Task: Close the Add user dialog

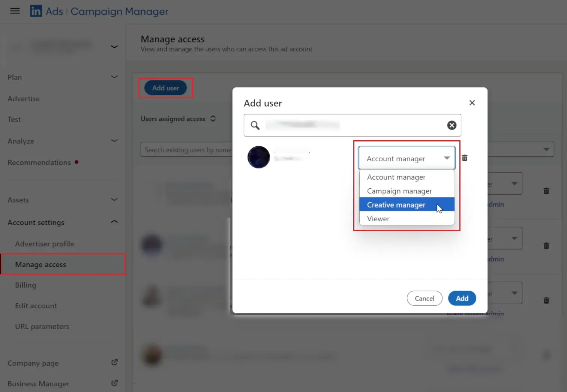Action: pyautogui.click(x=472, y=102)
